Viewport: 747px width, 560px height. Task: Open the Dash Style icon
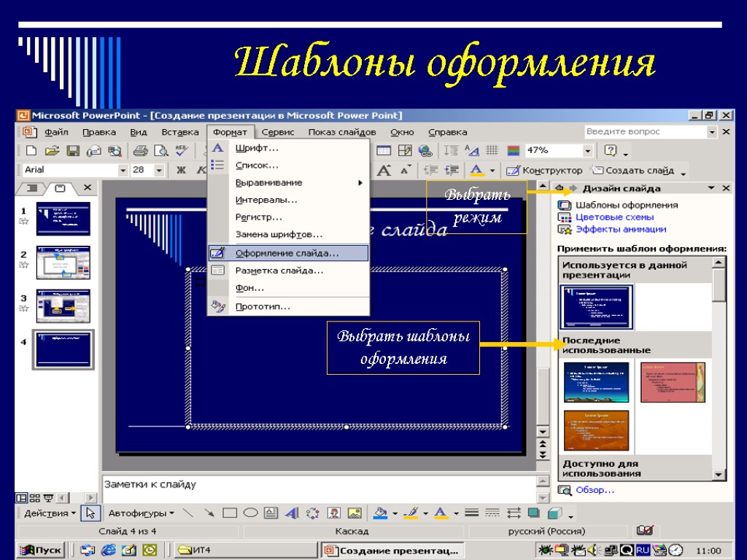492,513
